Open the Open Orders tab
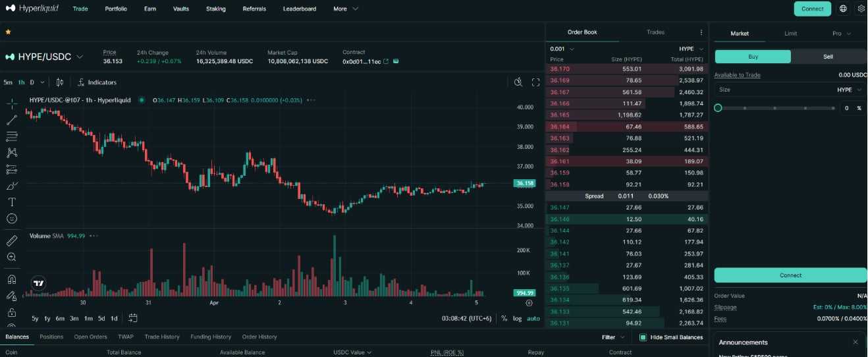 [x=90, y=337]
